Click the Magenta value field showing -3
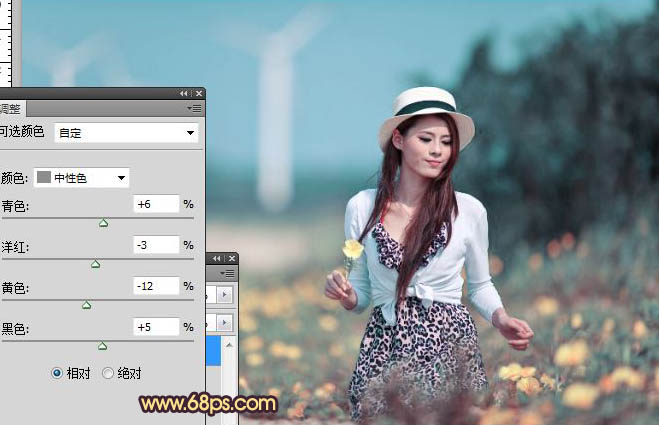The width and height of the screenshot is (659, 425). click(155, 245)
